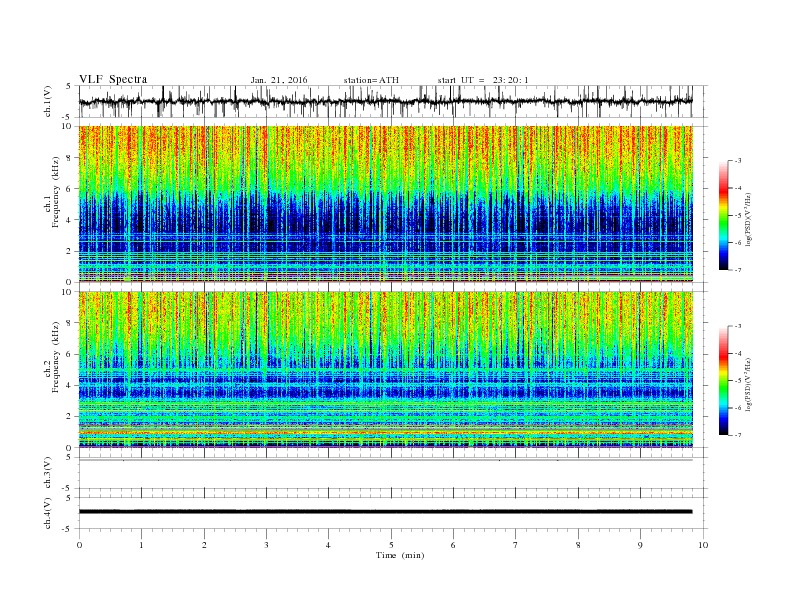Click the "6" tick on the time axis
The height and width of the screenshot is (612, 792).
pyautogui.click(x=453, y=545)
